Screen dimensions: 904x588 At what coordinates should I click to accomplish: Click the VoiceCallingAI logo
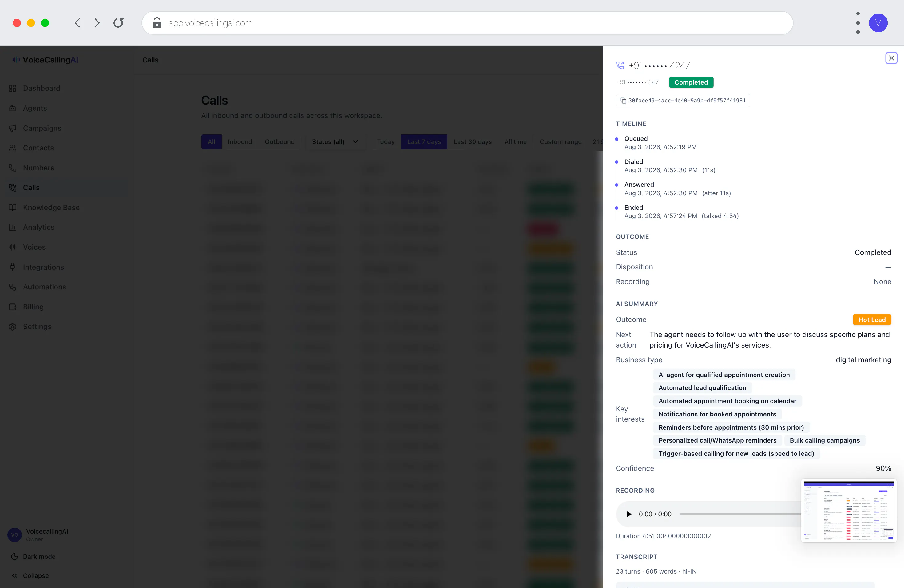coord(45,60)
